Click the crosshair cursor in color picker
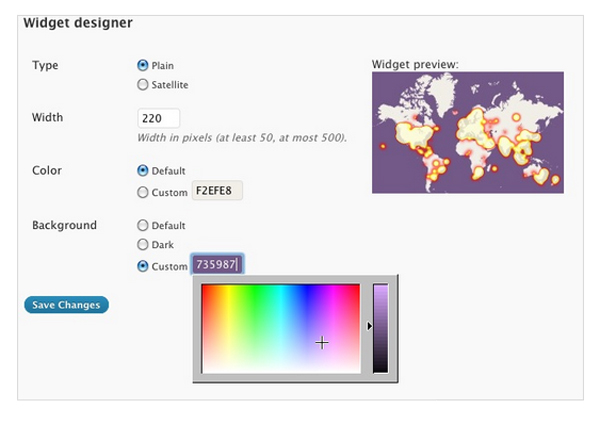600x425 pixels. pyautogui.click(x=322, y=342)
